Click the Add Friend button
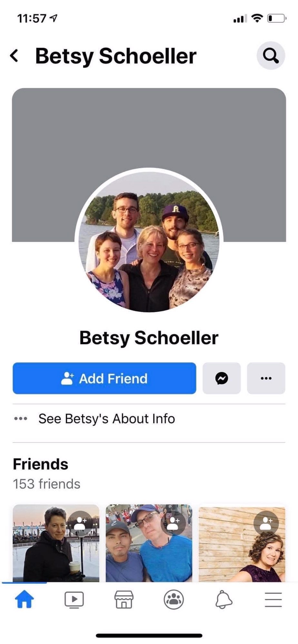The height and width of the screenshot is (644, 298). (x=104, y=378)
